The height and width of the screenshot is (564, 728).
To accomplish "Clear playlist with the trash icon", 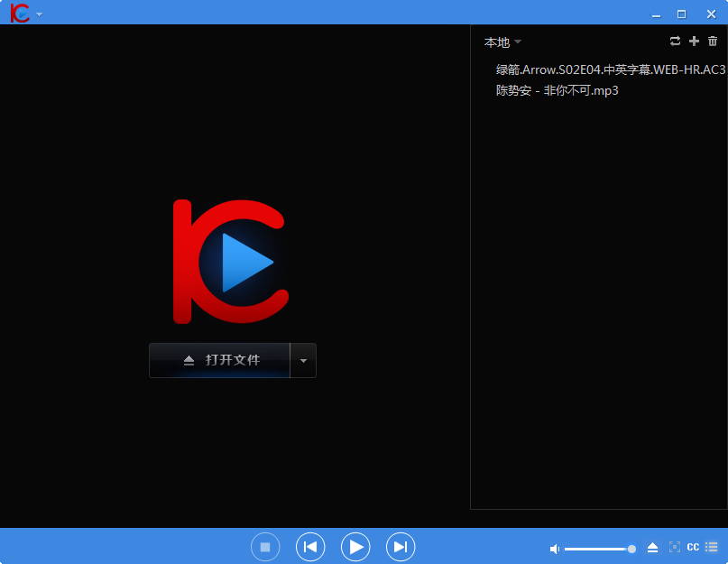I will coord(713,41).
